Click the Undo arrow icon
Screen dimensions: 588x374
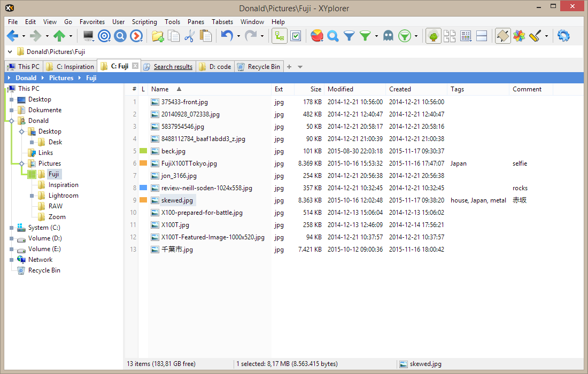click(x=227, y=36)
